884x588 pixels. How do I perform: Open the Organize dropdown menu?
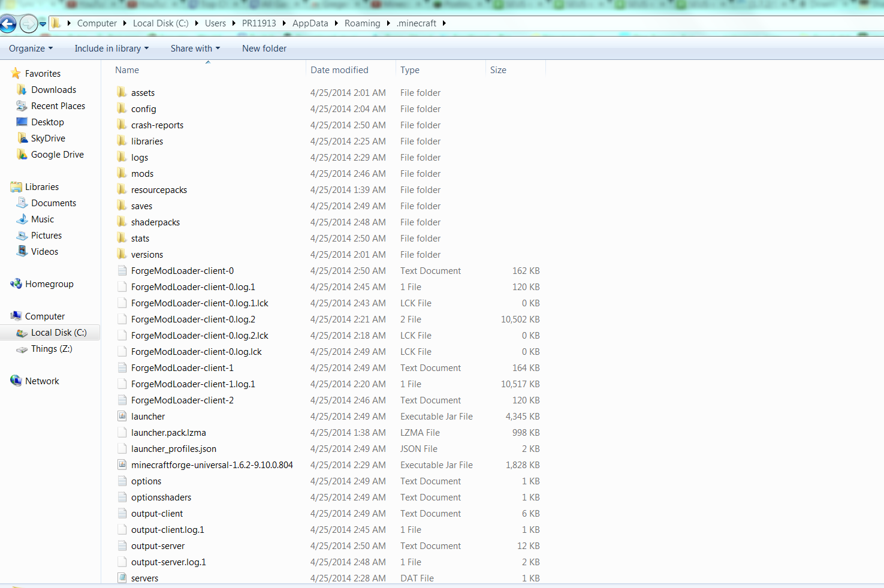31,49
